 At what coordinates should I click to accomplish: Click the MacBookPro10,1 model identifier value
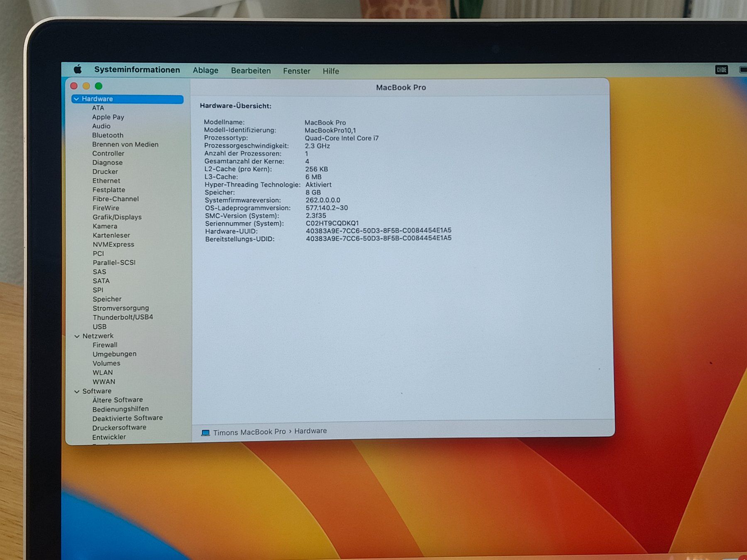330,130
